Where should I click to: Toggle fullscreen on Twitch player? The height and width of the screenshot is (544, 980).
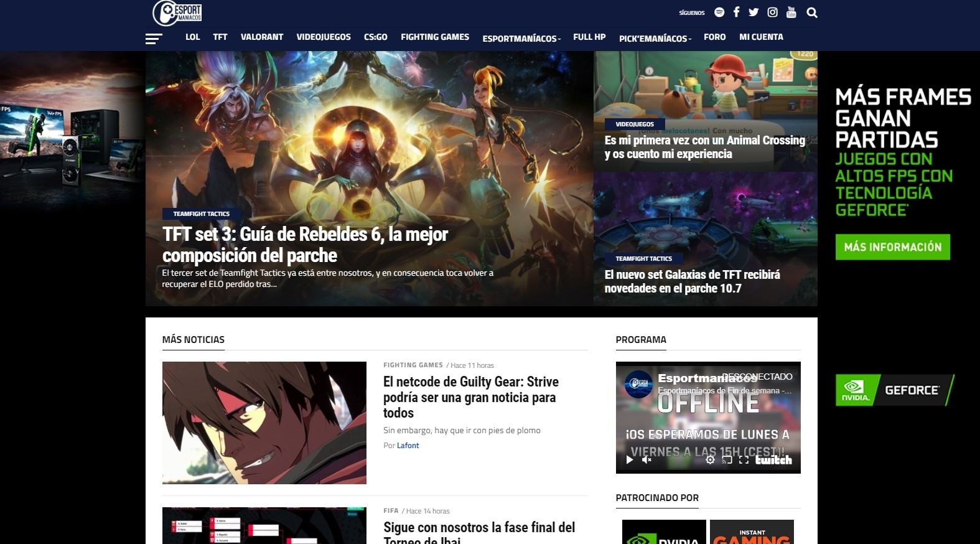[744, 460]
